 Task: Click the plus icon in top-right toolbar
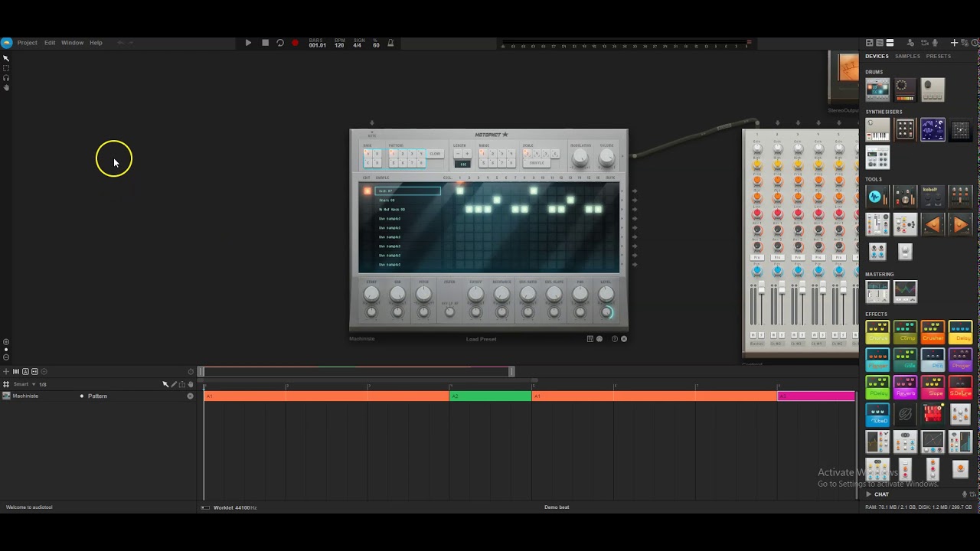coord(954,43)
